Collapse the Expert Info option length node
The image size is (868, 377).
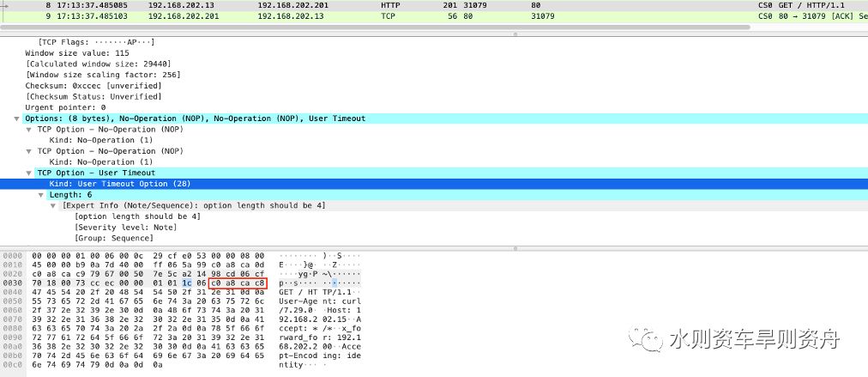click(x=53, y=206)
